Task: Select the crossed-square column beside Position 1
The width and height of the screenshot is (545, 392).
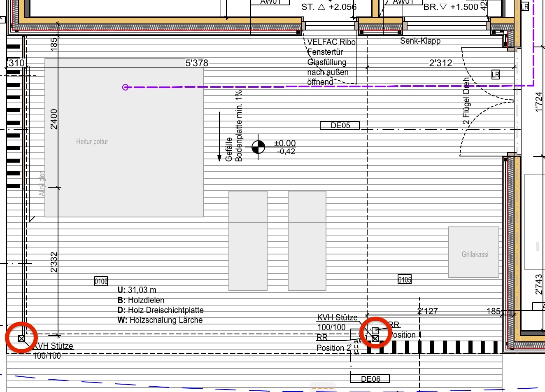Action: (375, 338)
